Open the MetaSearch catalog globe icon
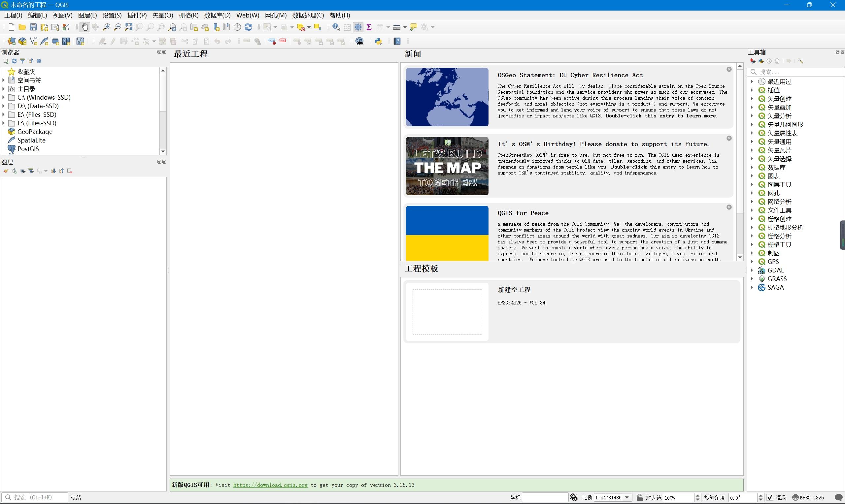The image size is (845, 504). click(359, 42)
